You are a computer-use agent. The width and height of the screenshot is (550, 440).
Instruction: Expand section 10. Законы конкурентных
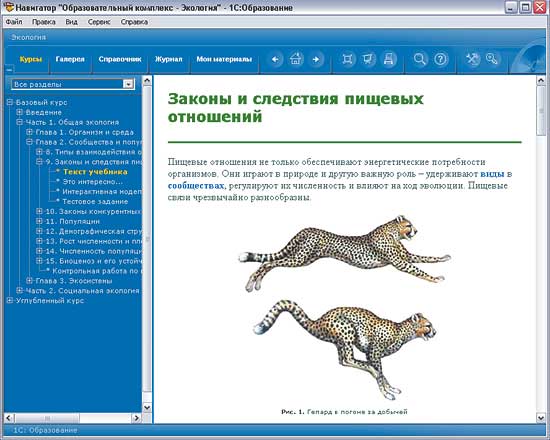tap(39, 211)
